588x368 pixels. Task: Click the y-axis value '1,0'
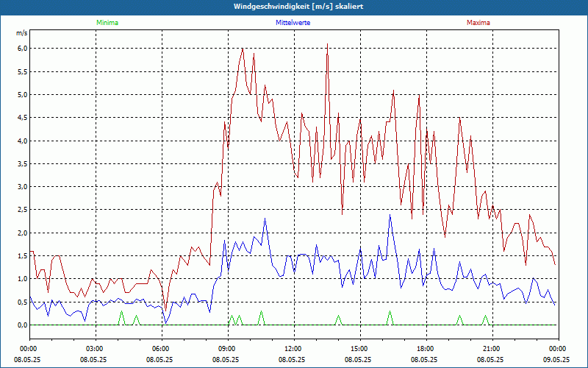point(23,279)
